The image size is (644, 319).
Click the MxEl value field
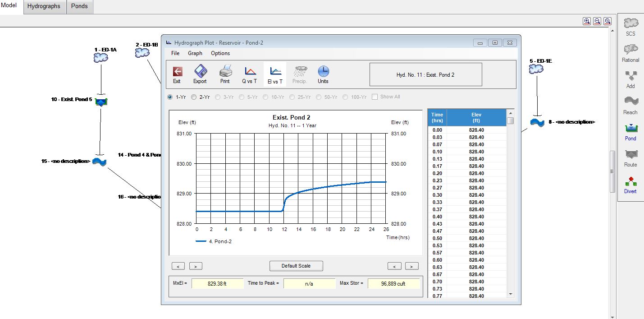coord(217,284)
